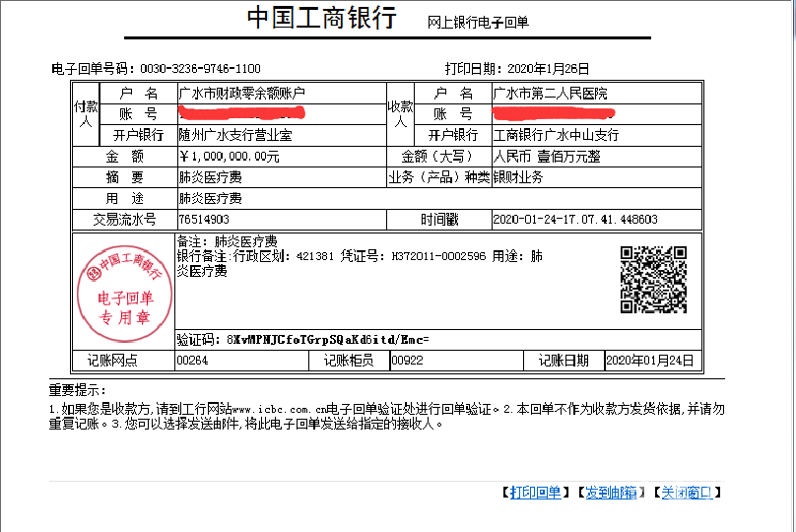Click the 中国工商银行 title heading
Viewport: 796px width, 532px height.
pyautogui.click(x=320, y=19)
